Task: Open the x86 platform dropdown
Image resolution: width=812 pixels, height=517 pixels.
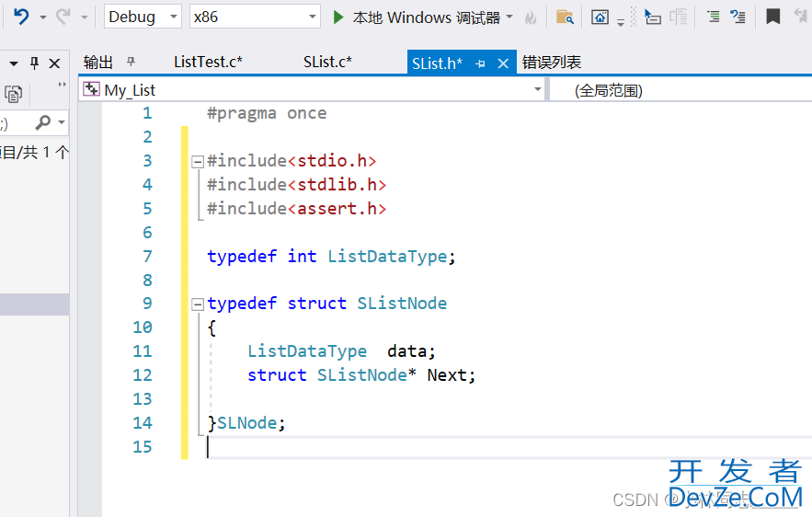Action: 255,17
